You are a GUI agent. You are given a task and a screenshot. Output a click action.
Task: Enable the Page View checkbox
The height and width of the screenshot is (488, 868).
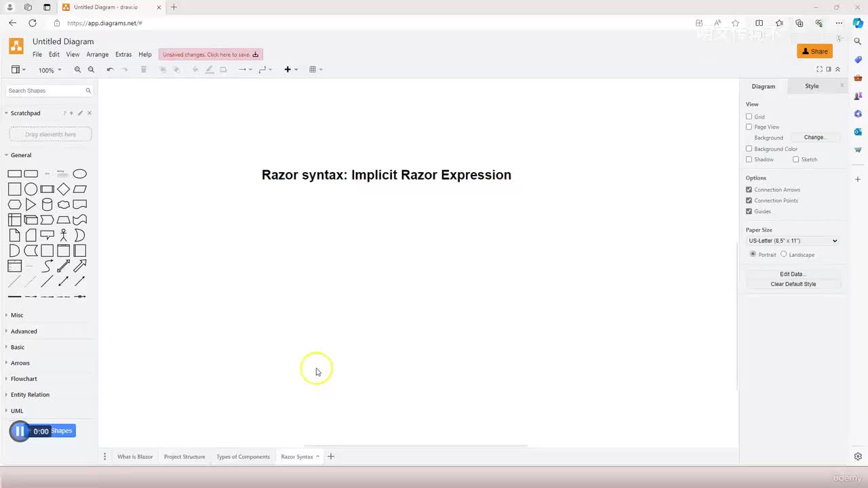point(749,127)
